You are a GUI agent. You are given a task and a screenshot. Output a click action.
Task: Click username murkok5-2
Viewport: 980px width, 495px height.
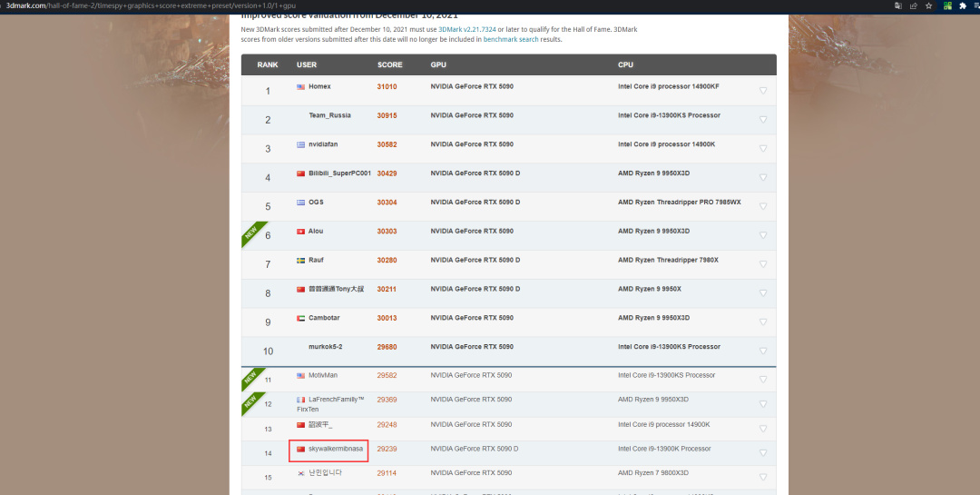[x=326, y=346]
